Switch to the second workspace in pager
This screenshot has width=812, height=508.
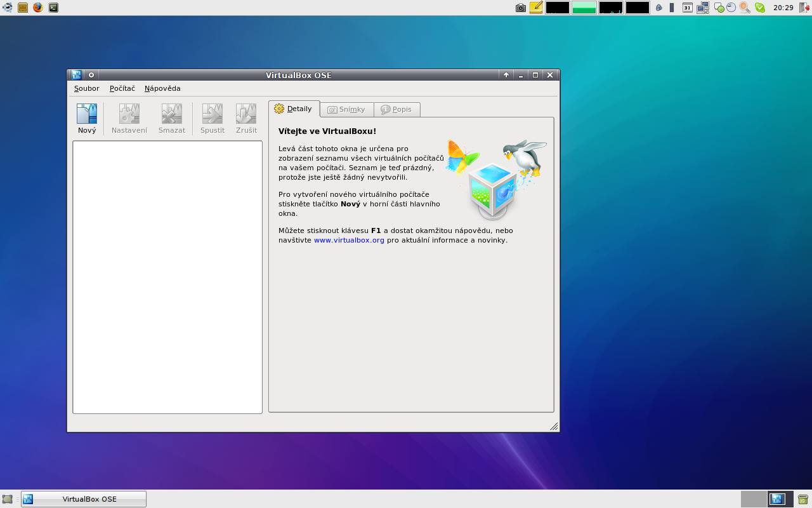780,499
